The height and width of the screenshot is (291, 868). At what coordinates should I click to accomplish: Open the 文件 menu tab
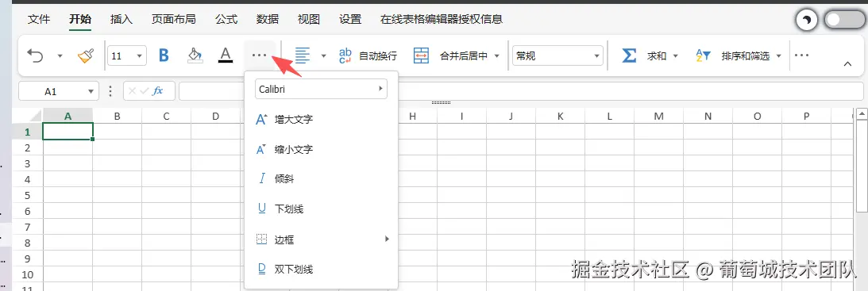[39, 19]
